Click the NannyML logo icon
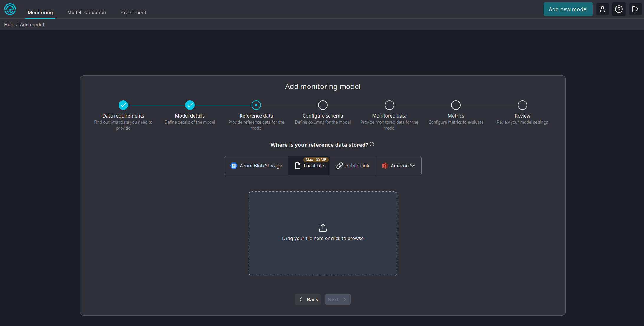 click(x=10, y=9)
